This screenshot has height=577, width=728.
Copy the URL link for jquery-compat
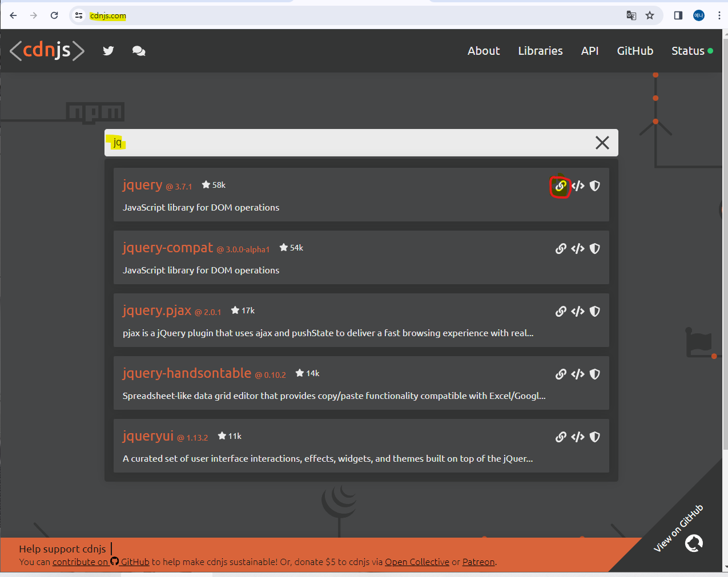561,249
